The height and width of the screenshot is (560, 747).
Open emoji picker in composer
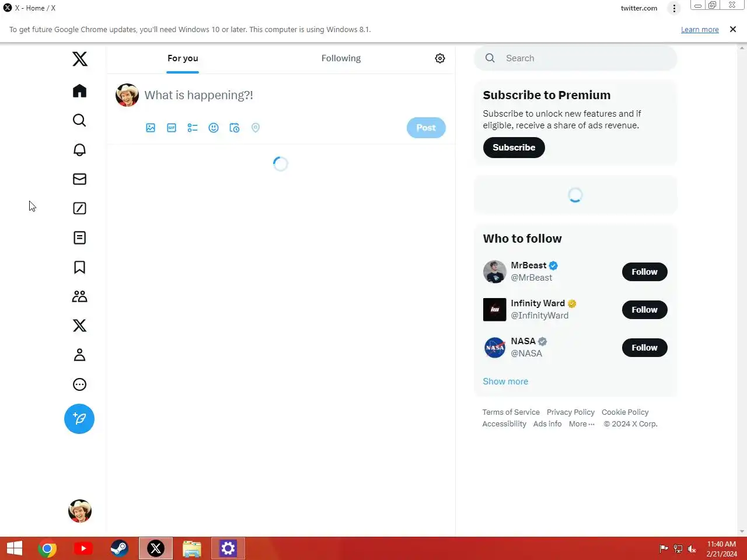click(214, 128)
